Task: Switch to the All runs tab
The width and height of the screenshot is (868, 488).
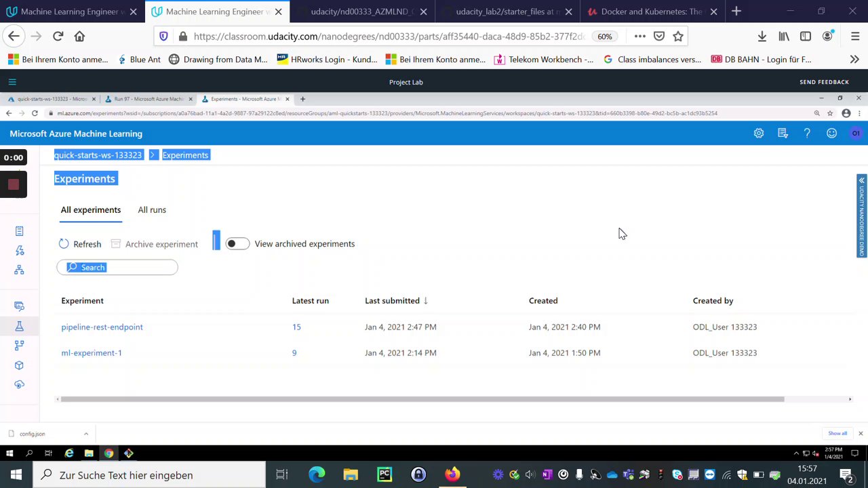Action: pos(152,210)
